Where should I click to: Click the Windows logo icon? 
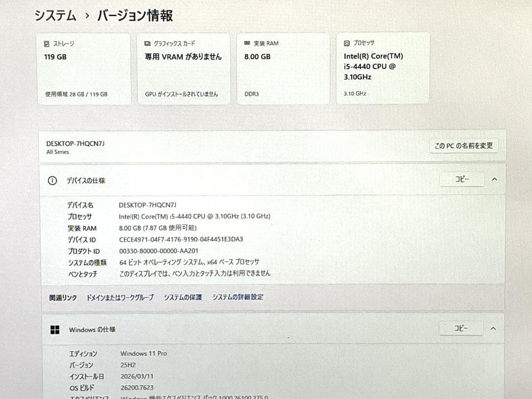tap(55, 330)
